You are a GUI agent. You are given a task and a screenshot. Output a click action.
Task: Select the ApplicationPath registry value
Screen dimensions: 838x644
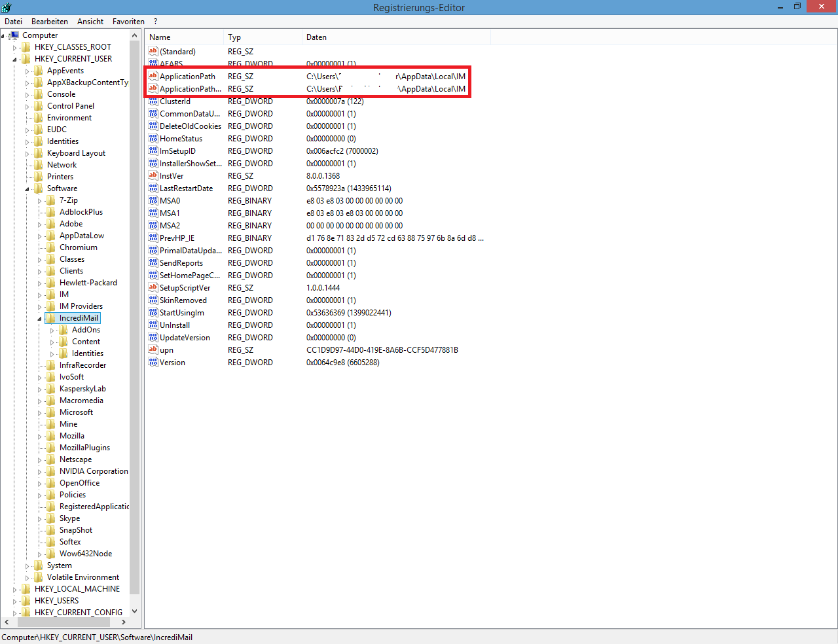tap(187, 77)
